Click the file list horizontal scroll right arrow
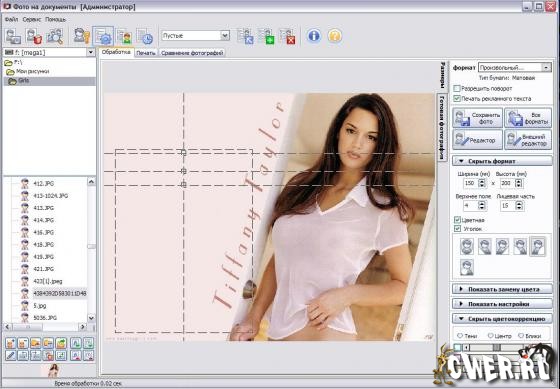 [x=82, y=327]
